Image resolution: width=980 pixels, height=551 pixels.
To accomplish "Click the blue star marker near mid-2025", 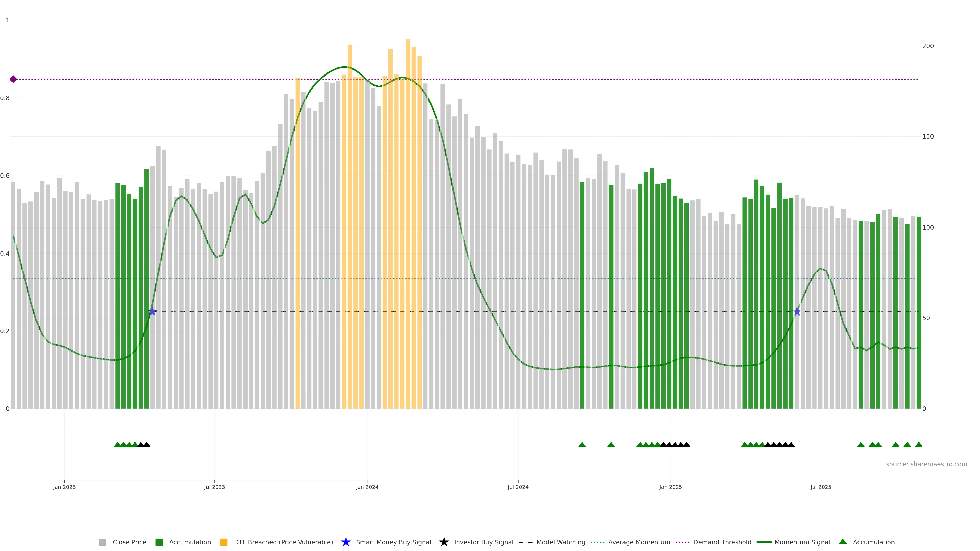I will click(797, 311).
